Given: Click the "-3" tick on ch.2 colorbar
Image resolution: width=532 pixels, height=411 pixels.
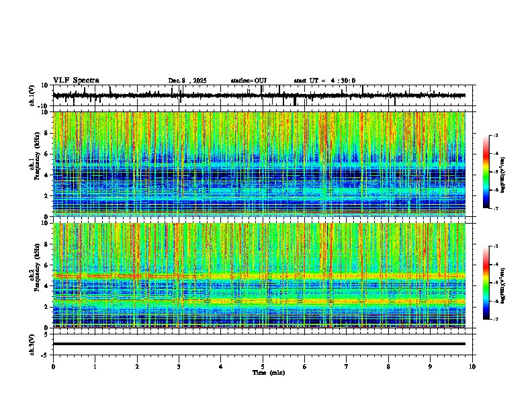Looking at the screenshot, I should [495, 246].
